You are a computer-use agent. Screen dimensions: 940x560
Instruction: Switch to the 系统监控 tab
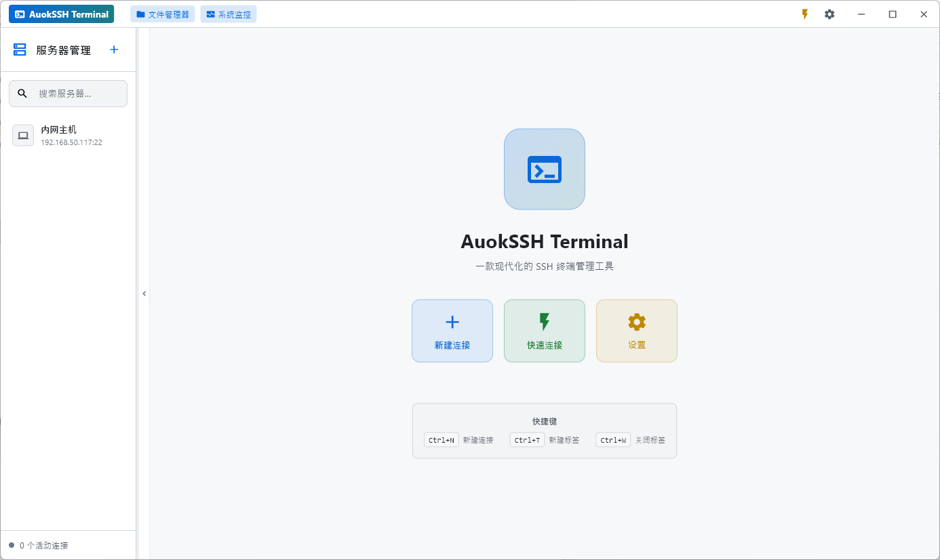click(x=229, y=14)
